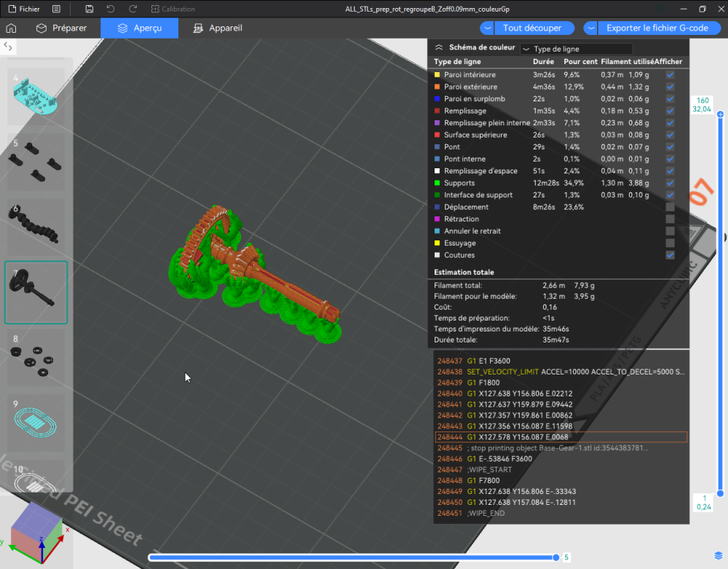This screenshot has width=728, height=569.
Task: Open the Calibration menu
Action: 173,9
